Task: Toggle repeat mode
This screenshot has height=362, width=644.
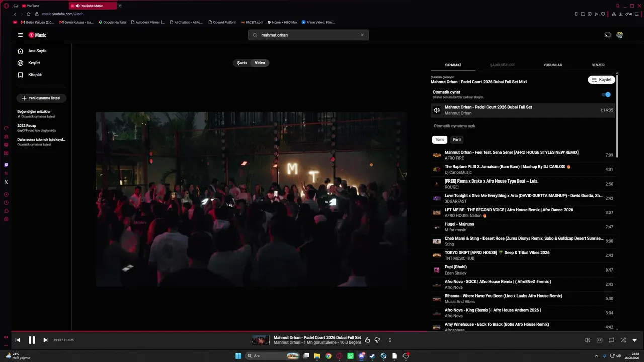Action: pos(611,340)
